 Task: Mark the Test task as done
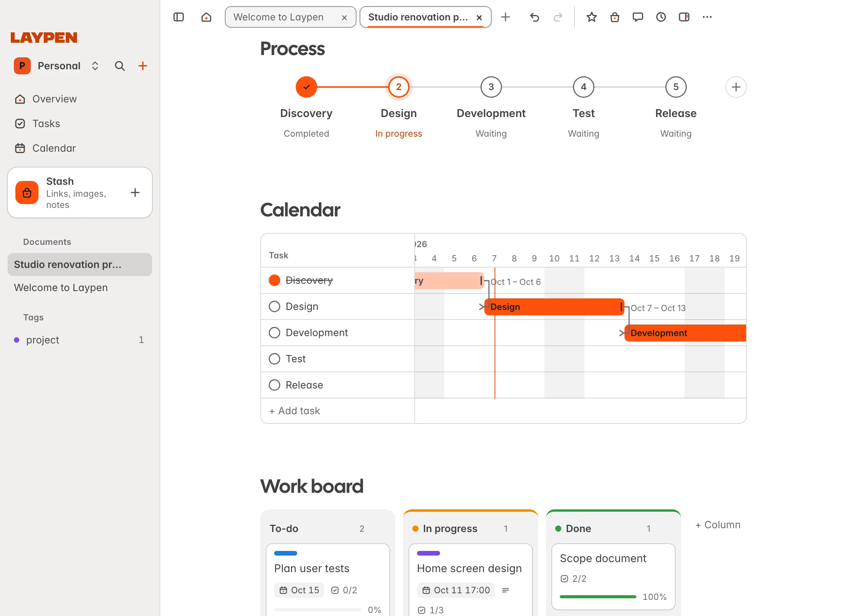275,359
